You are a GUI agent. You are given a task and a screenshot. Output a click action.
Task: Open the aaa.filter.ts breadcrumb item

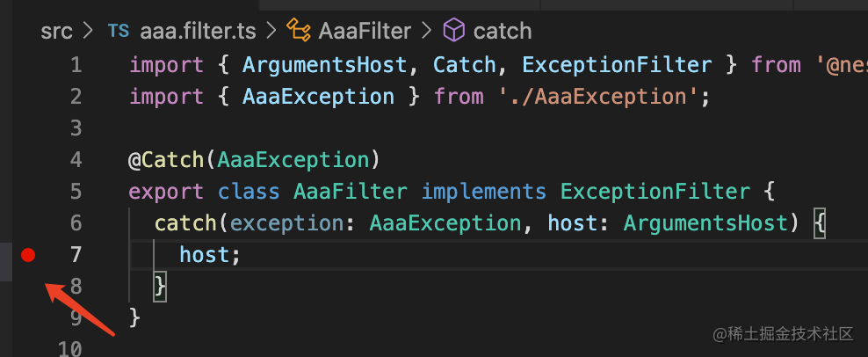[198, 32]
